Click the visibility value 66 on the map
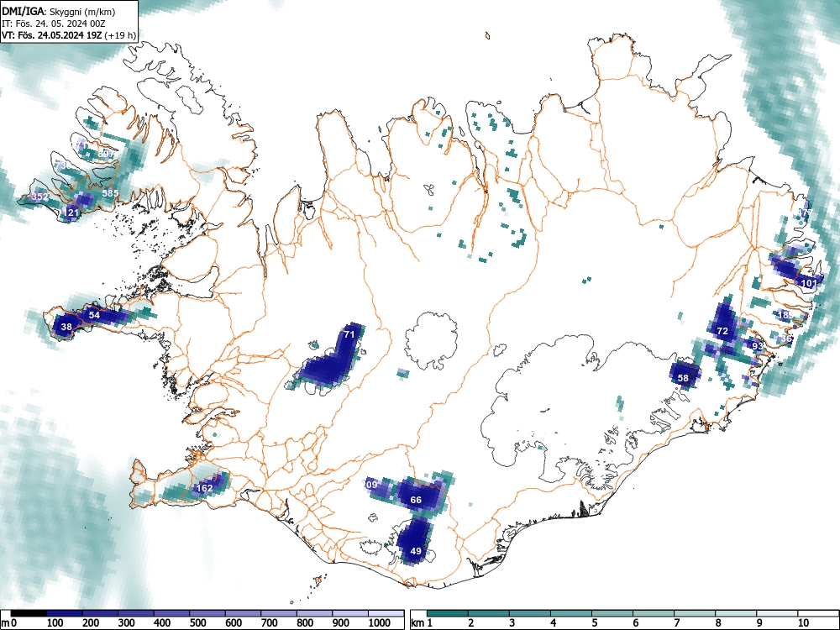Image resolution: width=840 pixels, height=630 pixels. [x=416, y=500]
